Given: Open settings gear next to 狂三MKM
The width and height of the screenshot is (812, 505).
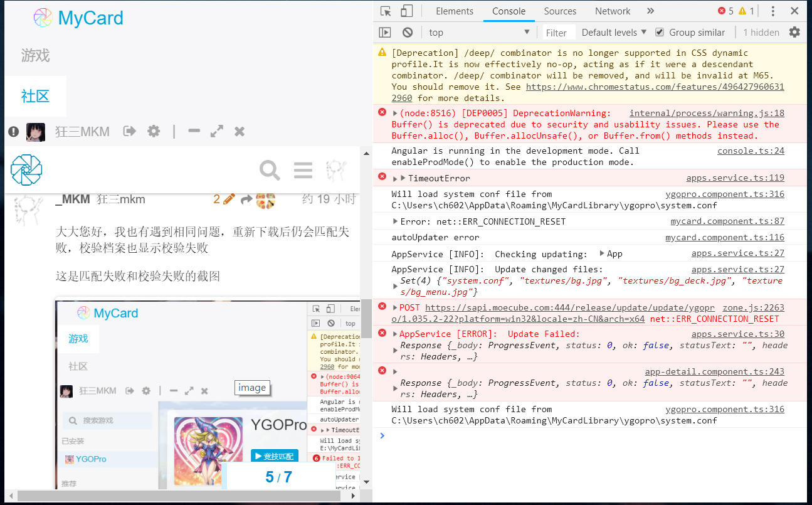Looking at the screenshot, I should 154,131.
